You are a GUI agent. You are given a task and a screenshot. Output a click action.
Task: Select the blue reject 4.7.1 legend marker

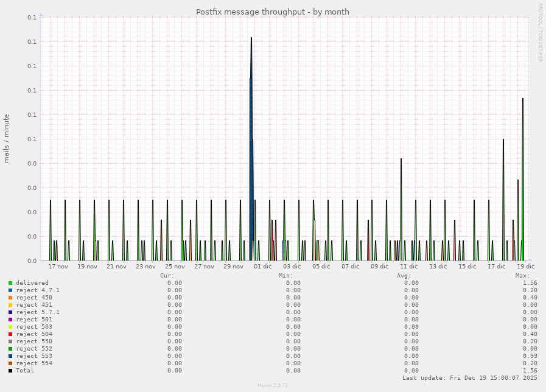click(10, 290)
